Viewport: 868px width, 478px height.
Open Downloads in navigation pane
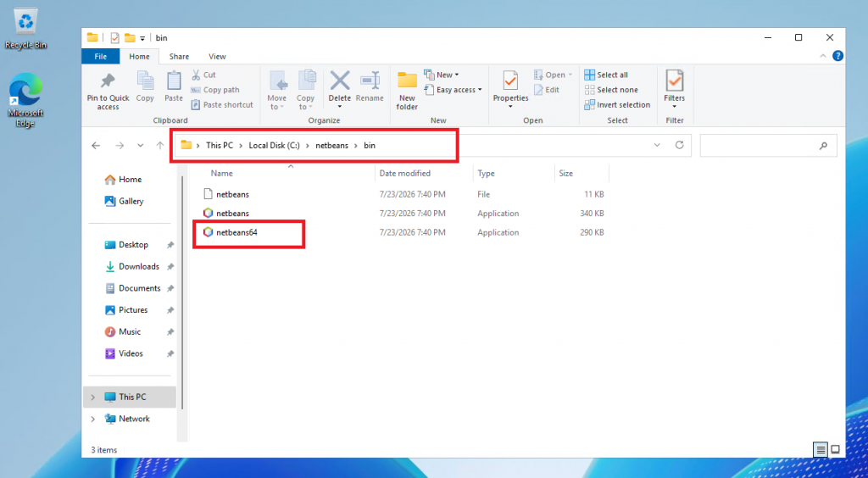pos(139,266)
